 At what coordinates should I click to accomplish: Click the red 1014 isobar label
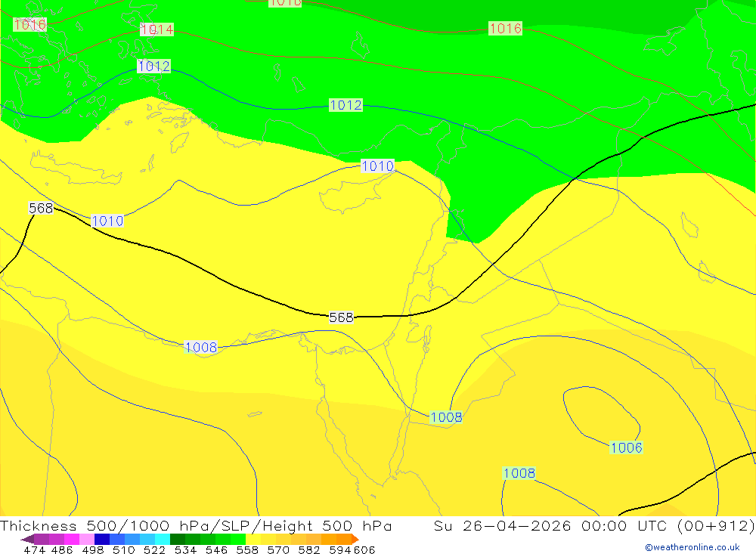pyautogui.click(x=156, y=29)
